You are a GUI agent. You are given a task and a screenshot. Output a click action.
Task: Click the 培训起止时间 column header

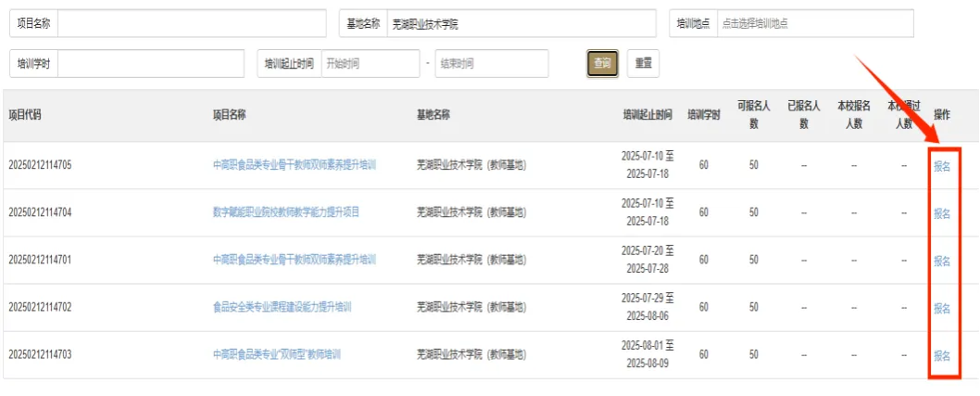coord(647,115)
